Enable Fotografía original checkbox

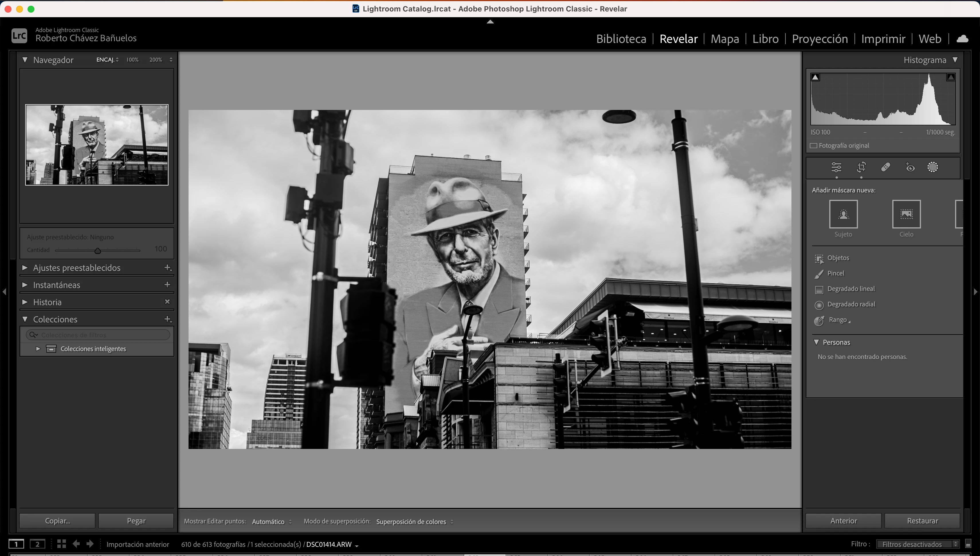pos(814,145)
